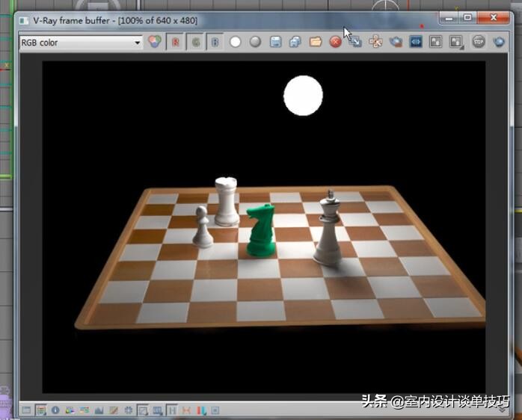The width and height of the screenshot is (522, 420).
Task: Enable track mouse while rendering
Action: coord(375,42)
